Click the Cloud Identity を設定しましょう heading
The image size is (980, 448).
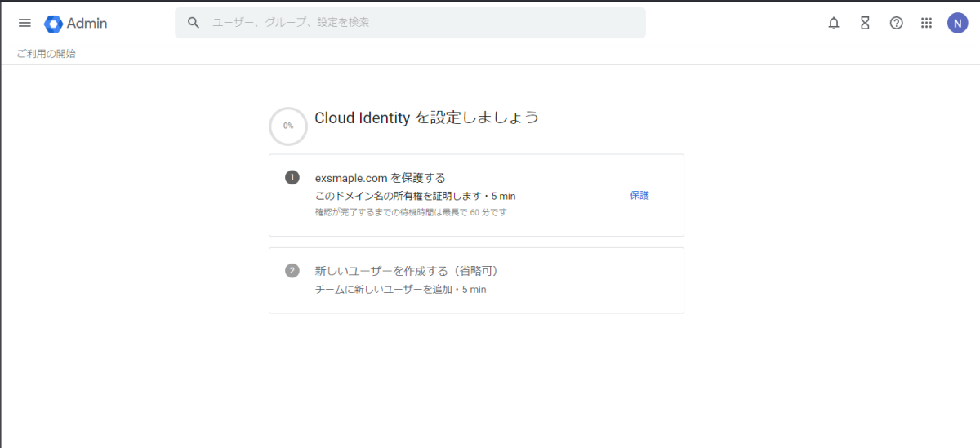427,118
